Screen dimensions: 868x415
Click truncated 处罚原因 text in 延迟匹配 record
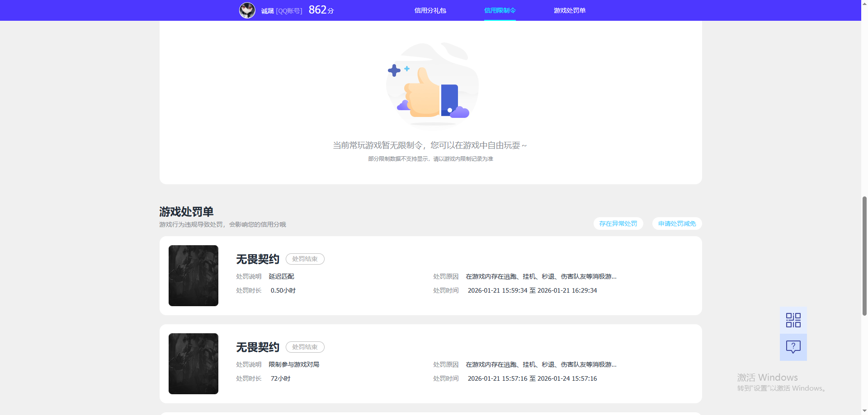click(x=541, y=276)
